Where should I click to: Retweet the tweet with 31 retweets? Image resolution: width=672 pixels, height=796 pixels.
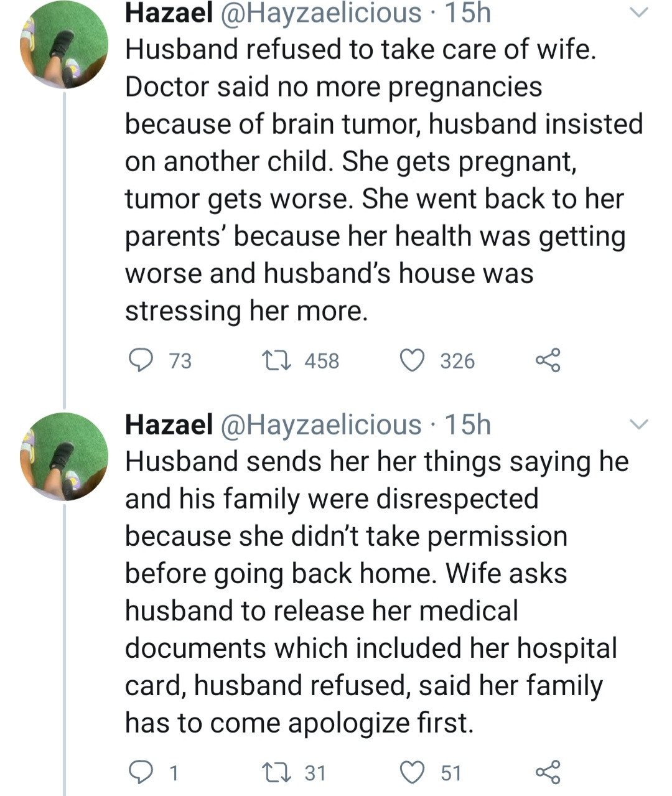tap(272, 772)
